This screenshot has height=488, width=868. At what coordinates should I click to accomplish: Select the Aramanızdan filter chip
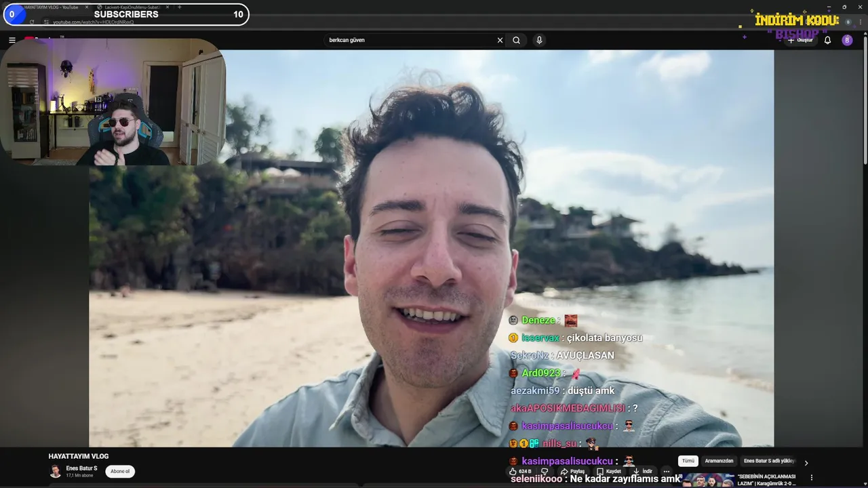click(719, 461)
